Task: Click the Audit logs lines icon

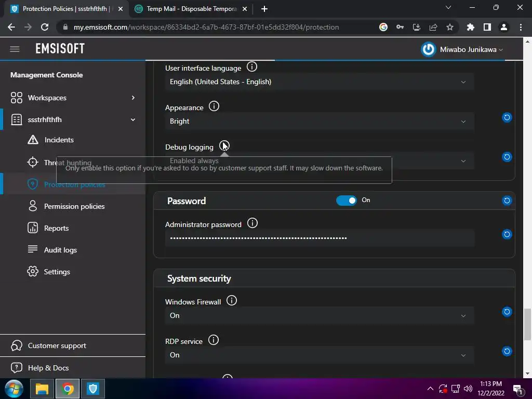Action: (x=33, y=249)
